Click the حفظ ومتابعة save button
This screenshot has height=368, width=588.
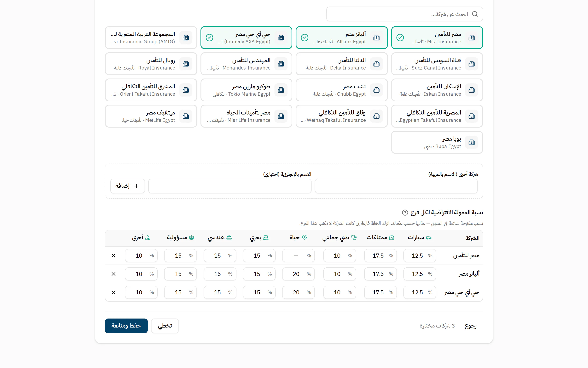(126, 326)
